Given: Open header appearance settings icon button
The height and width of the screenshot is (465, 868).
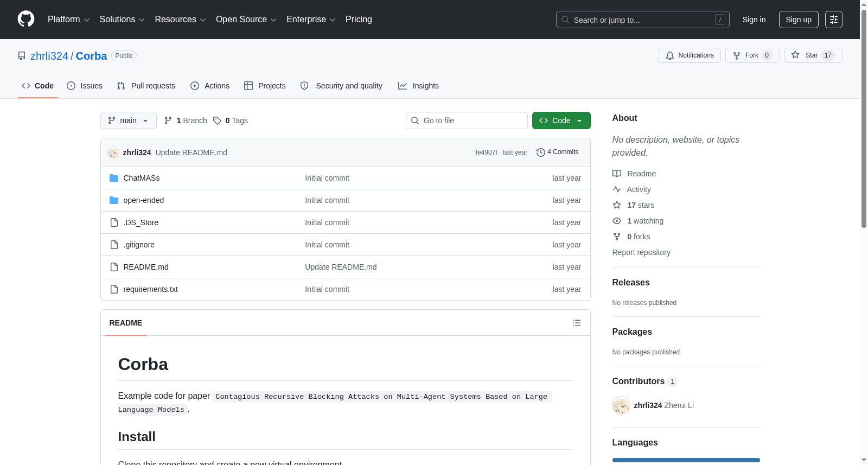Looking at the screenshot, I should (833, 20).
